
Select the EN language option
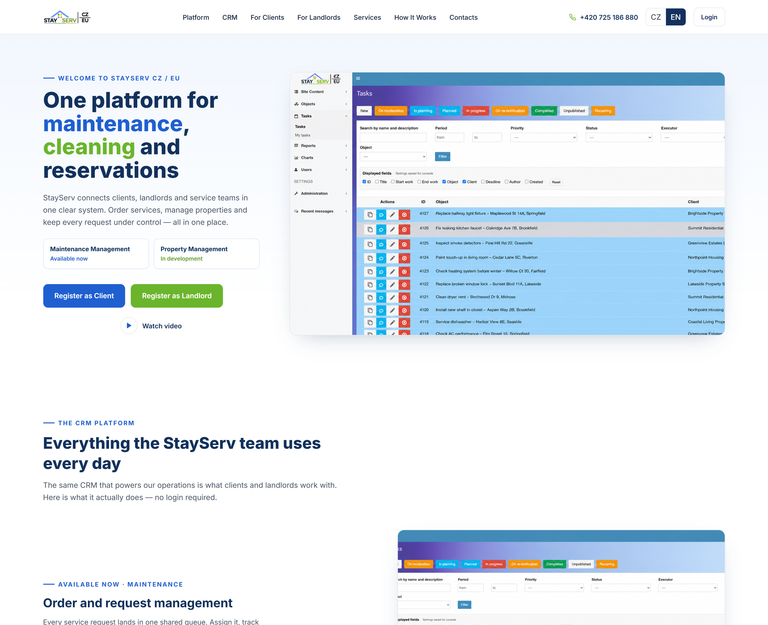coord(675,17)
